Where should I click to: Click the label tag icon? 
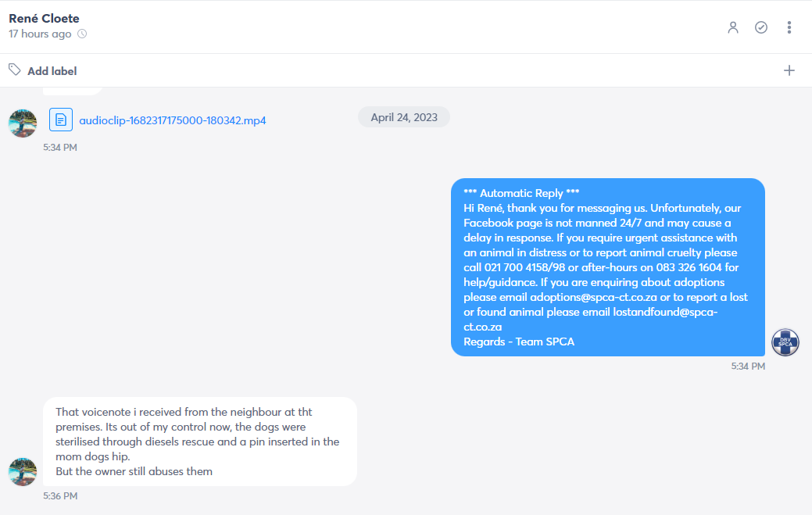tap(15, 70)
